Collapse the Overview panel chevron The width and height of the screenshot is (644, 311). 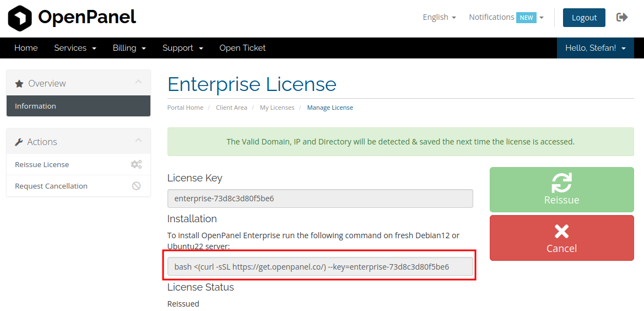pos(138,82)
